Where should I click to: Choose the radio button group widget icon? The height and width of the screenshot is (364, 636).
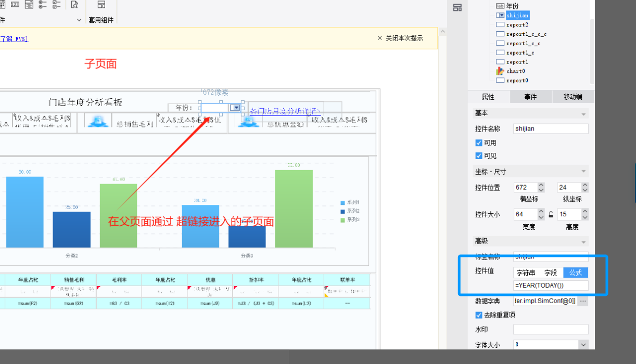coord(43,5)
